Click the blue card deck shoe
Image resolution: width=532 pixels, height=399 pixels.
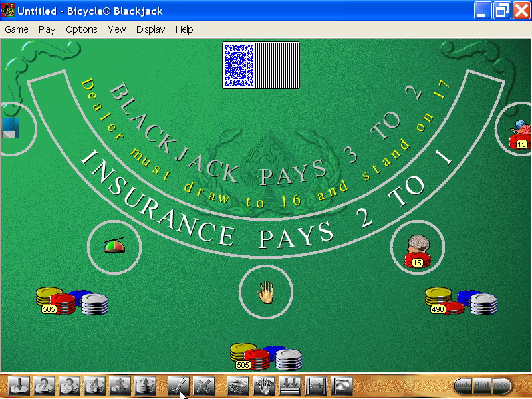point(261,65)
